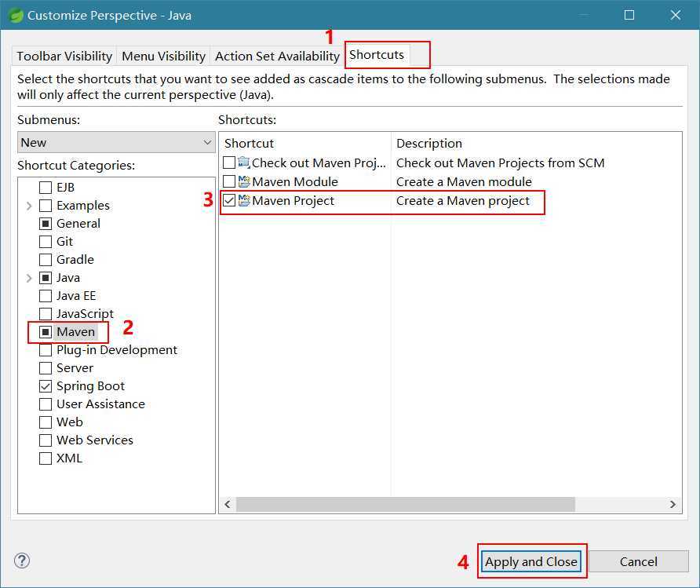This screenshot has height=588, width=700.
Task: Click the Spring leaf icon in the title bar
Action: pyautogui.click(x=15, y=15)
